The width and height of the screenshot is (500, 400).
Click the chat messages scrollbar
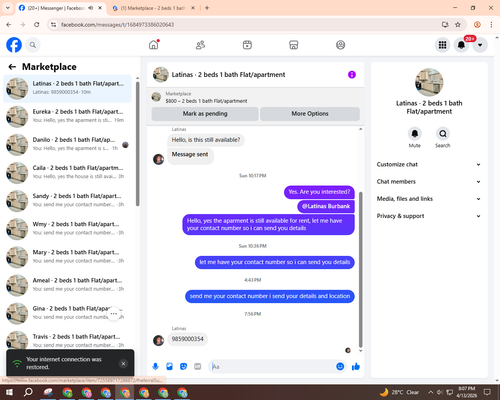[x=360, y=270]
